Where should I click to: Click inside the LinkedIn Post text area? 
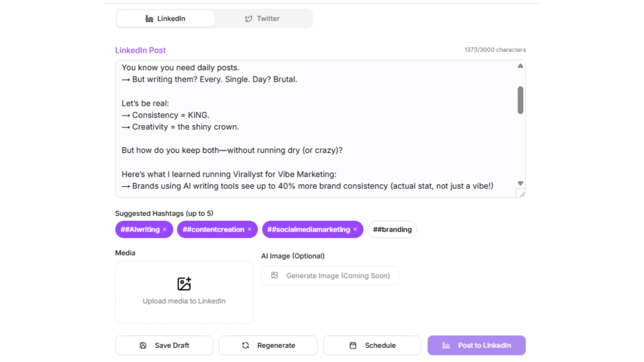pos(316,129)
